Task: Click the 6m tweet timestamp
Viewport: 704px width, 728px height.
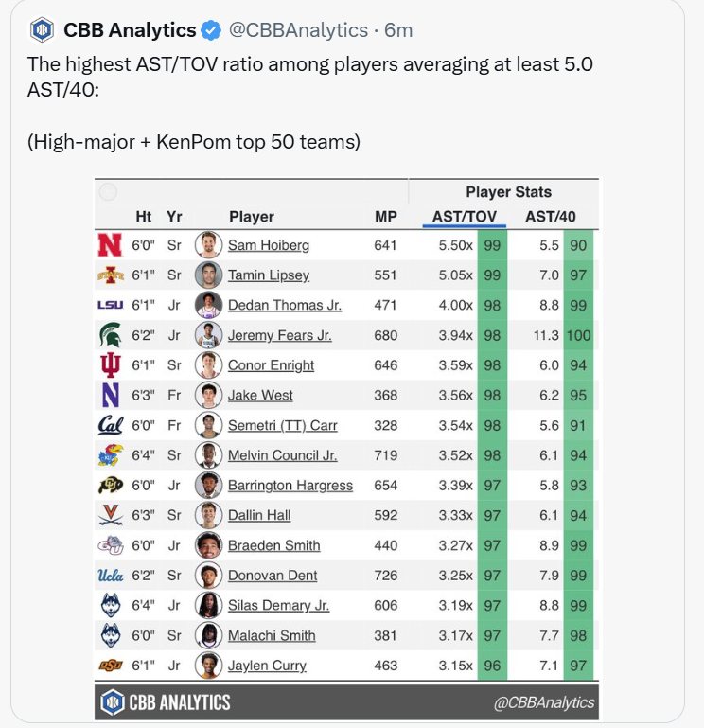Action: pos(398,30)
